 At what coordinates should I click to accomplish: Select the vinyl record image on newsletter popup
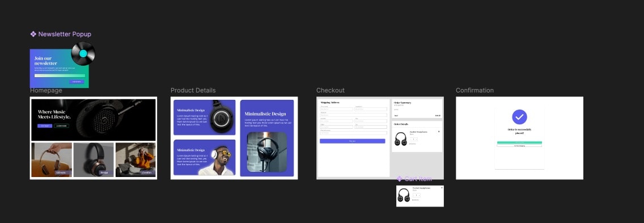[83, 53]
